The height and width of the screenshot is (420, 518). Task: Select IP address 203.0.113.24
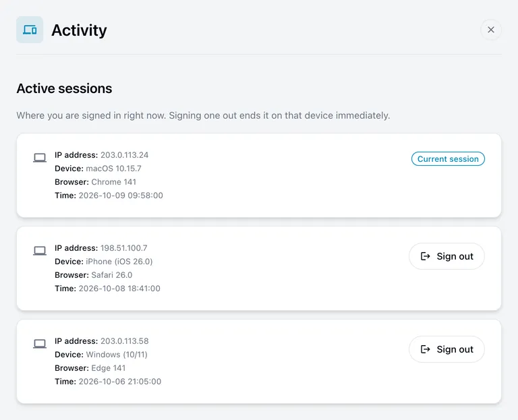pyautogui.click(x=124, y=155)
